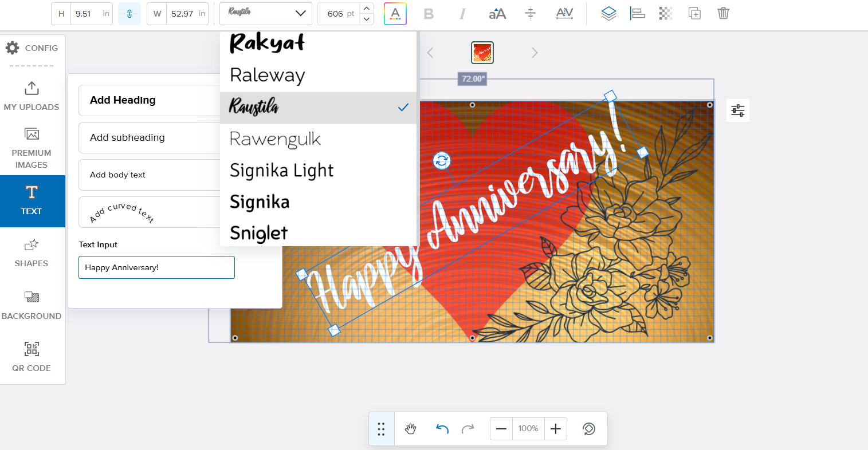Go to previous page arrow
868x450 pixels.
[x=430, y=53]
